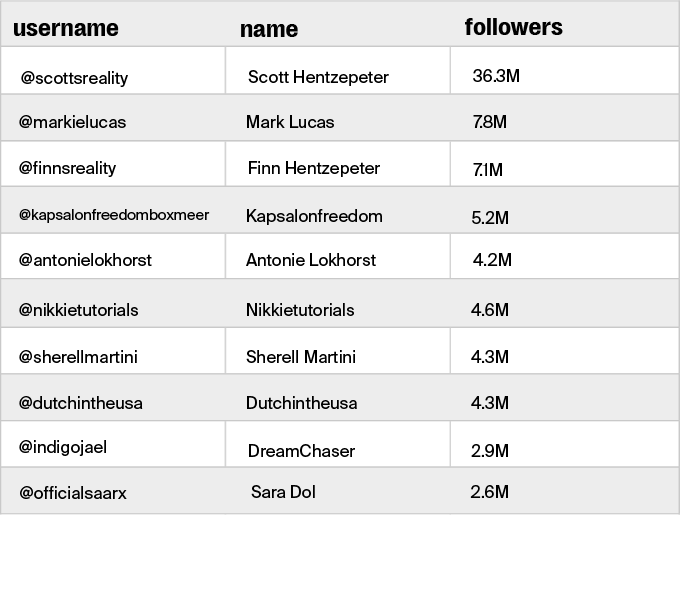
Task: Select the 2.6M followers value
Action: tap(489, 492)
